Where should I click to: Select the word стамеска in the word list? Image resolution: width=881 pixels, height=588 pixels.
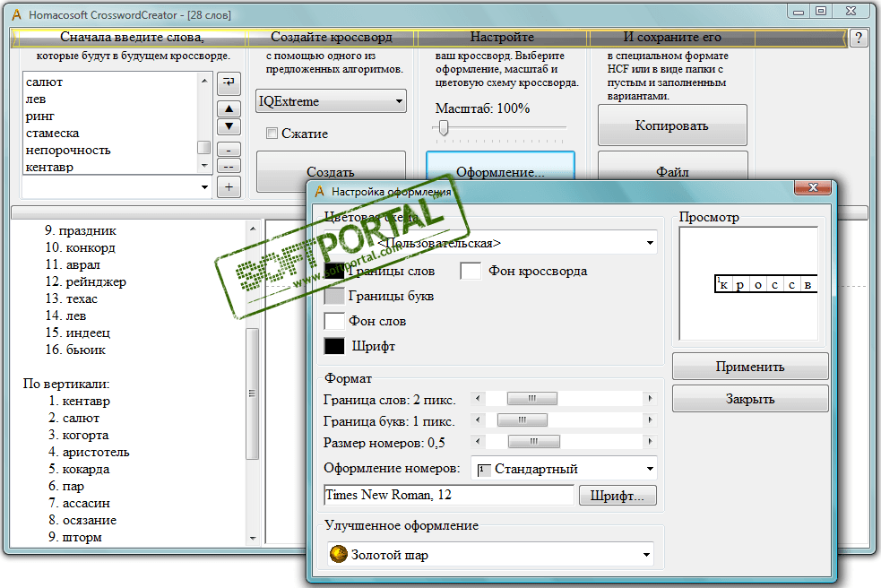click(52, 134)
